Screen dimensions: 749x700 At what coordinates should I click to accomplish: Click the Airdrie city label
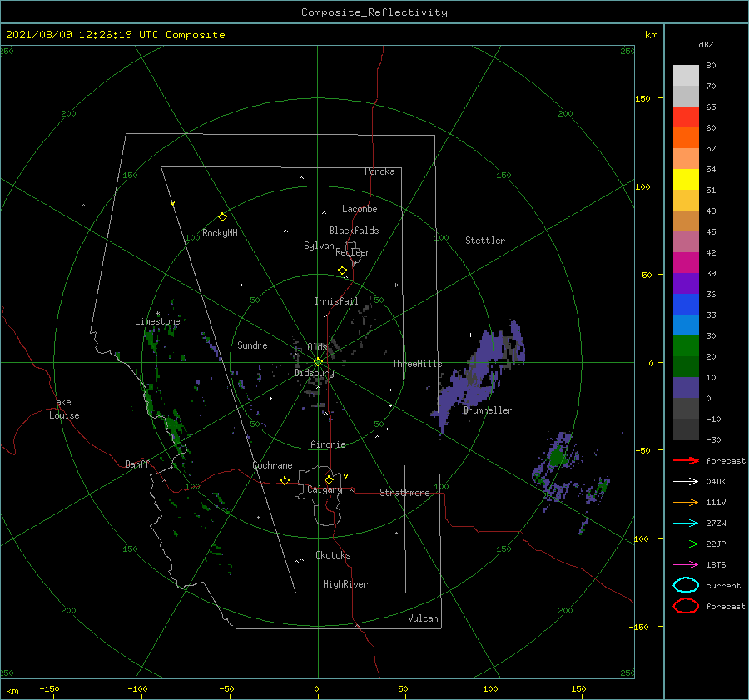pos(328,444)
